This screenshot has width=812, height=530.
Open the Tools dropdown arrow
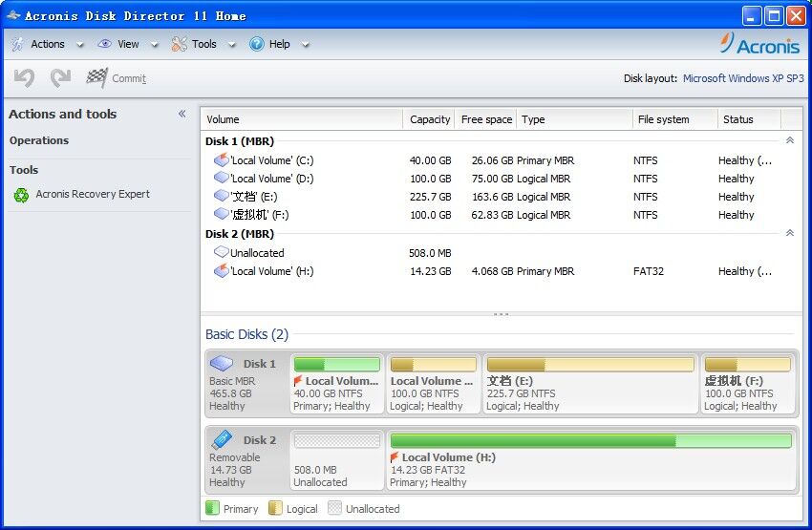coord(232,45)
